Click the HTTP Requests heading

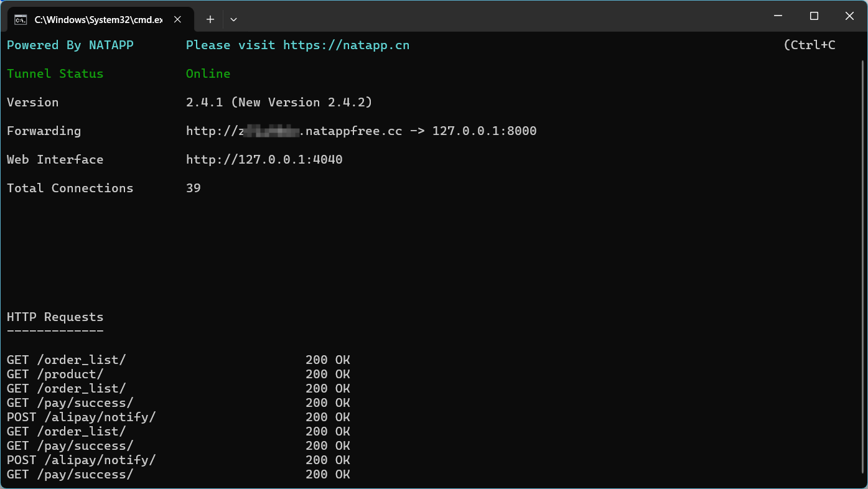(55, 317)
